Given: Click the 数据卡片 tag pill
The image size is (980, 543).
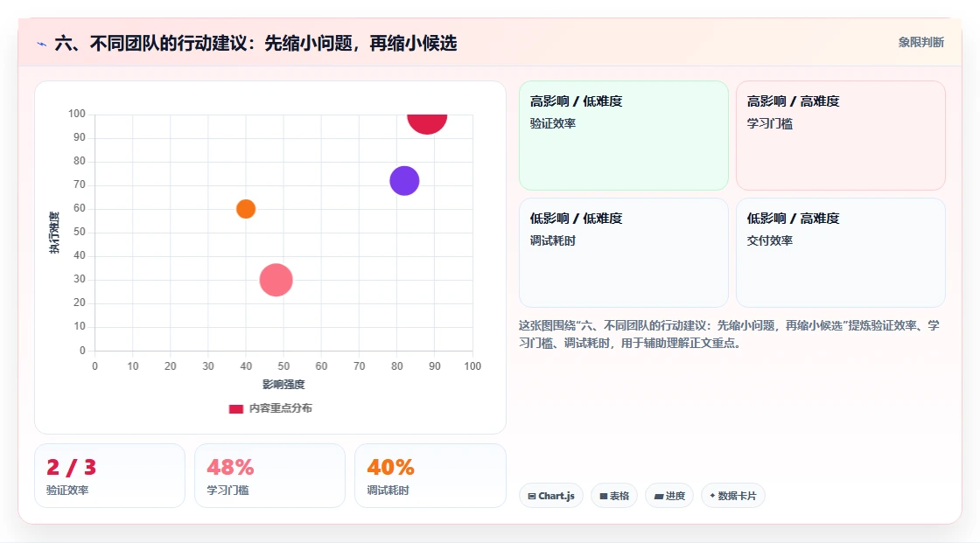Looking at the screenshot, I should tap(732, 496).
